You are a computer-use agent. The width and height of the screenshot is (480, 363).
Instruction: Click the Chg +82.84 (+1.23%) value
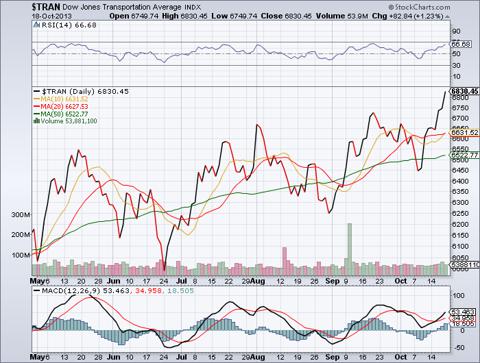(x=408, y=16)
